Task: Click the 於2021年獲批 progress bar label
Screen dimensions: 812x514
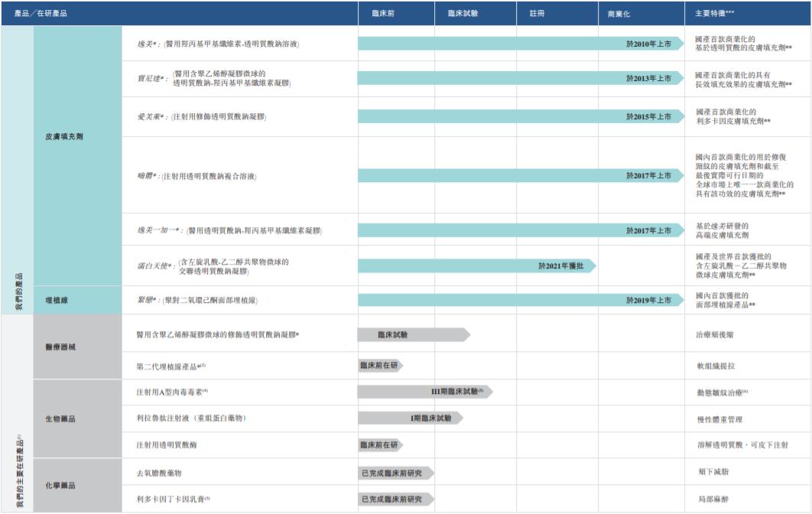Action: pyautogui.click(x=561, y=266)
